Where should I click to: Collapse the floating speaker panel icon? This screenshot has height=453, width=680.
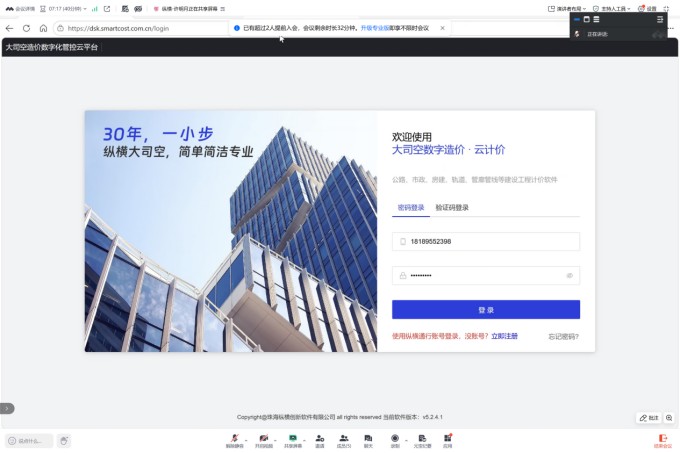[660, 19]
